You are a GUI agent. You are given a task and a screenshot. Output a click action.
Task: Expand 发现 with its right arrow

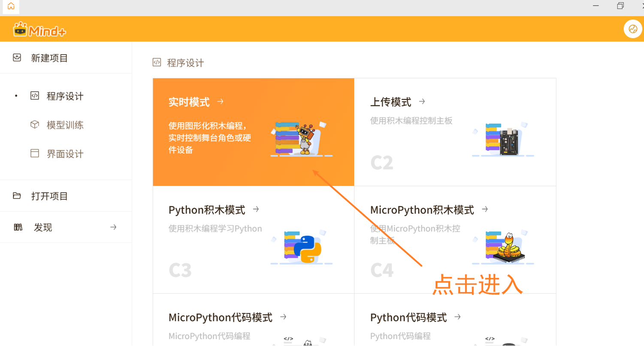coord(113,227)
